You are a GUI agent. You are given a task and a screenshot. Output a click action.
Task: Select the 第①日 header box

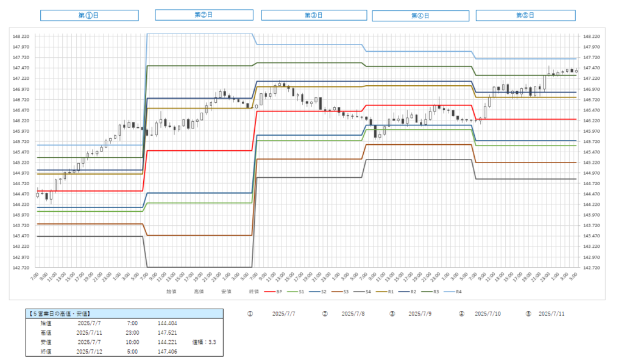(90, 15)
